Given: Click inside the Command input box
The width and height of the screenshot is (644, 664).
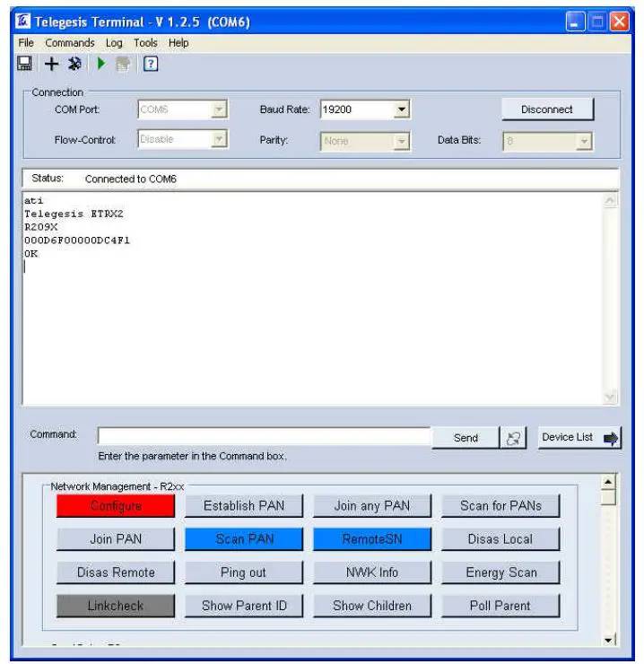Looking at the screenshot, I should tap(265, 436).
